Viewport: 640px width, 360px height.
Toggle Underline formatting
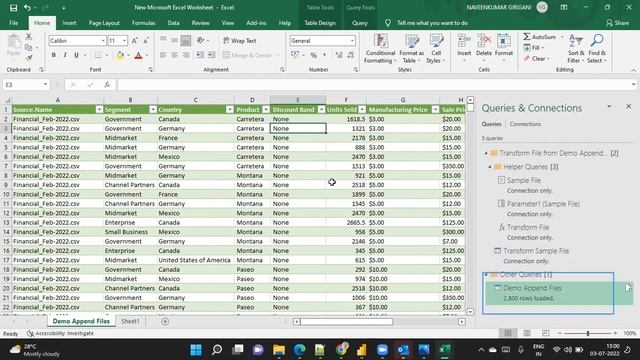point(76,55)
